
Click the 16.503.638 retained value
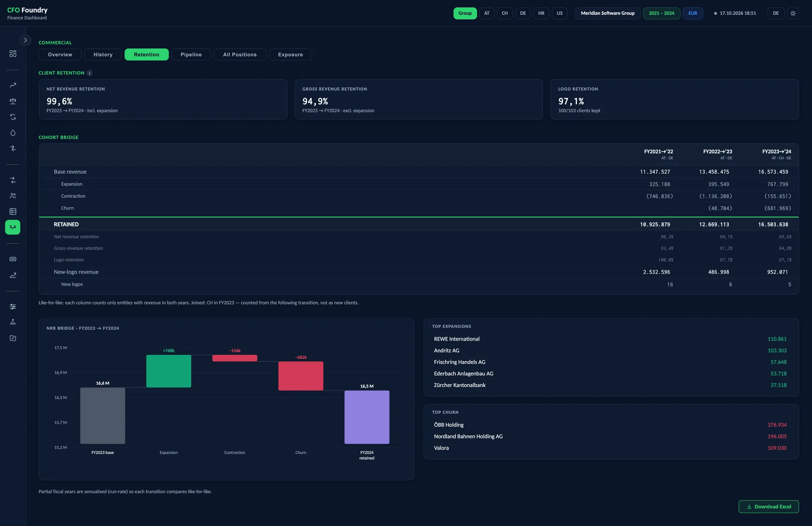[x=773, y=225]
